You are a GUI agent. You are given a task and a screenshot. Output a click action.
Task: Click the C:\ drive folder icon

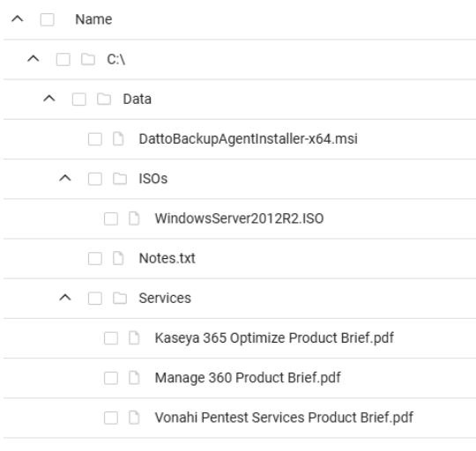[x=88, y=59]
